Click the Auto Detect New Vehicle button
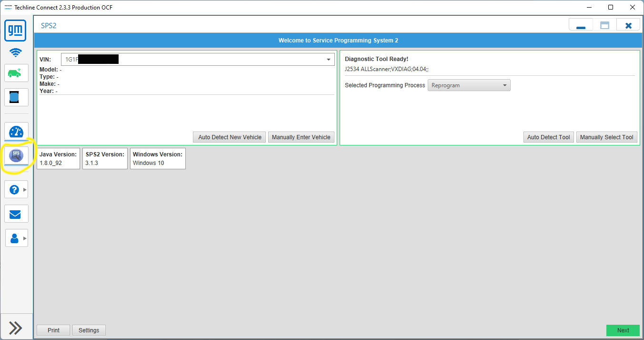 230,137
